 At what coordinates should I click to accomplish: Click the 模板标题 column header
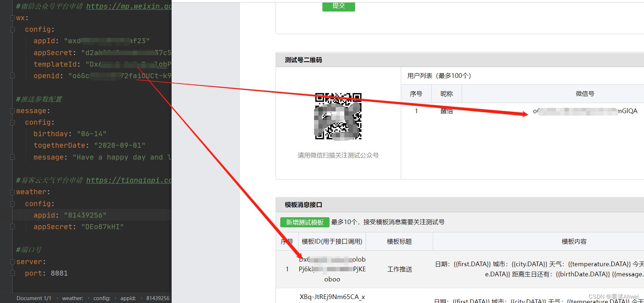pyautogui.click(x=399, y=241)
